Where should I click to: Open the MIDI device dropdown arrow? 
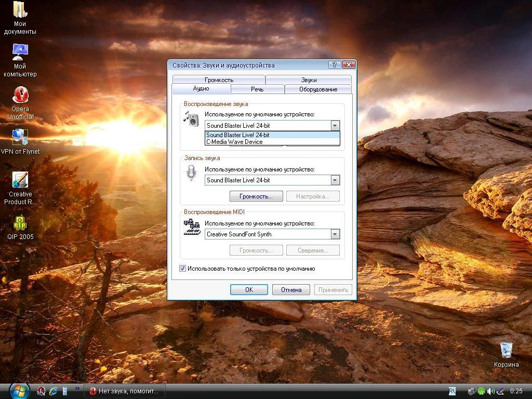pyautogui.click(x=335, y=234)
